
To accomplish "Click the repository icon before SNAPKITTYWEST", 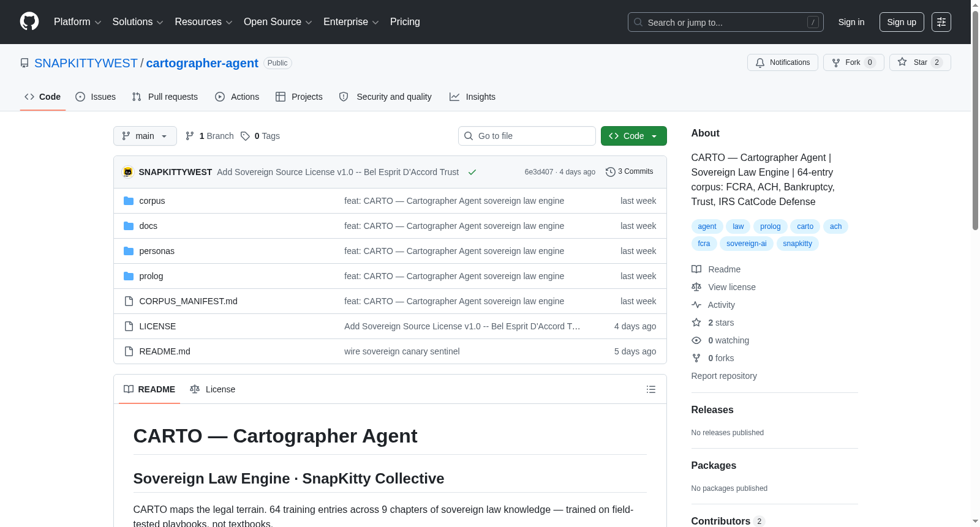I will coord(24,63).
